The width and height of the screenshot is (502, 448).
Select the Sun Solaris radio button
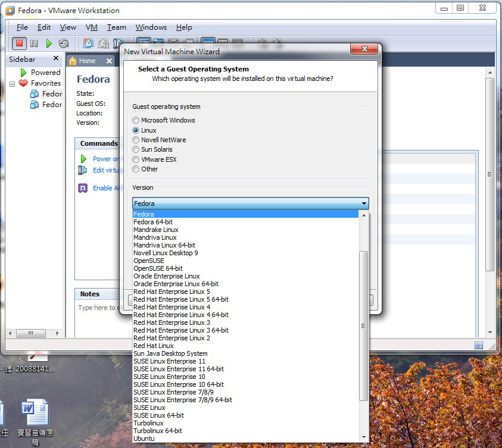pos(136,150)
